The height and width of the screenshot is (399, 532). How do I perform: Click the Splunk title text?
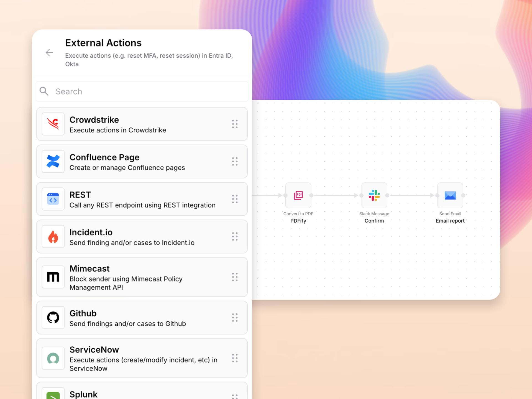click(x=83, y=394)
